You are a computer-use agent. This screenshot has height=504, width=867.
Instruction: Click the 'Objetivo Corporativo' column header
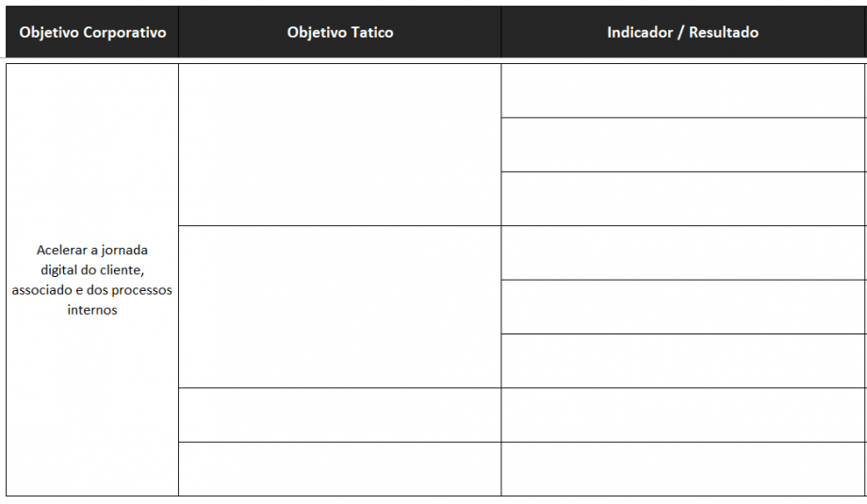click(x=92, y=32)
